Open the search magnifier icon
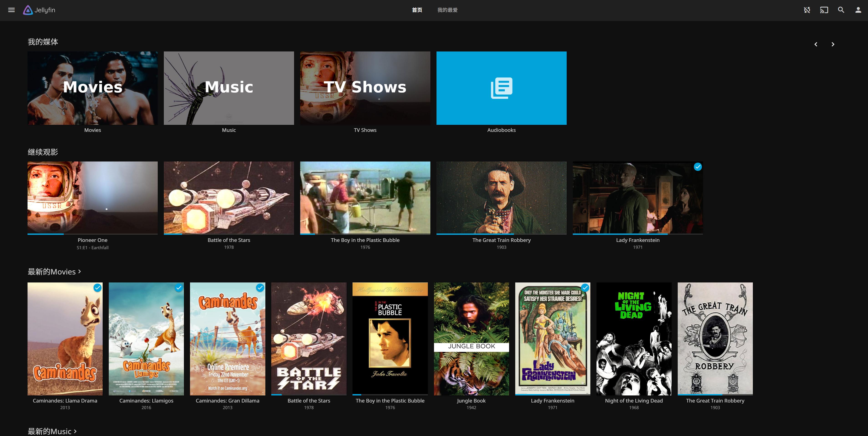This screenshot has height=436, width=868. [x=841, y=10]
